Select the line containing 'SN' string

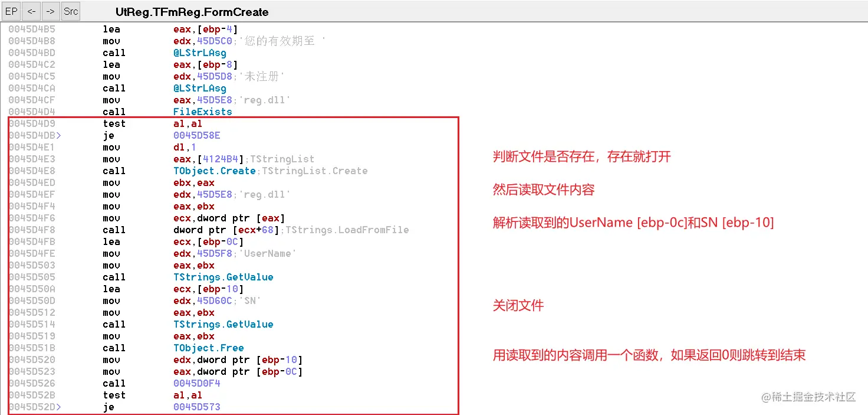tap(135, 300)
